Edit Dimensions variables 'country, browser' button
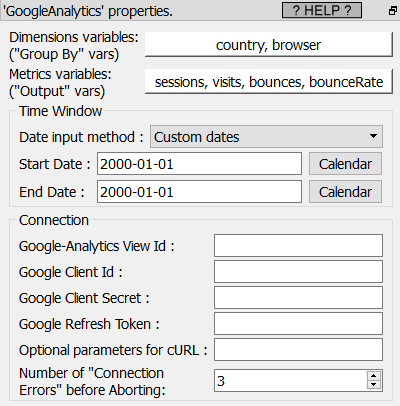 (269, 45)
